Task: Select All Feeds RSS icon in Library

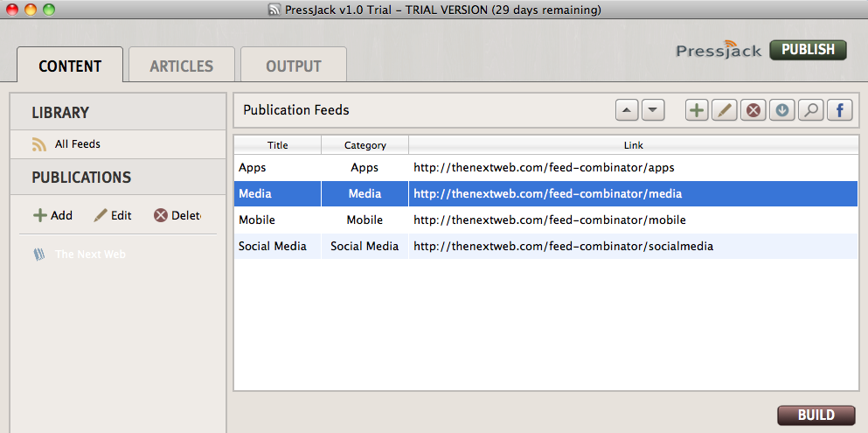Action: [38, 144]
